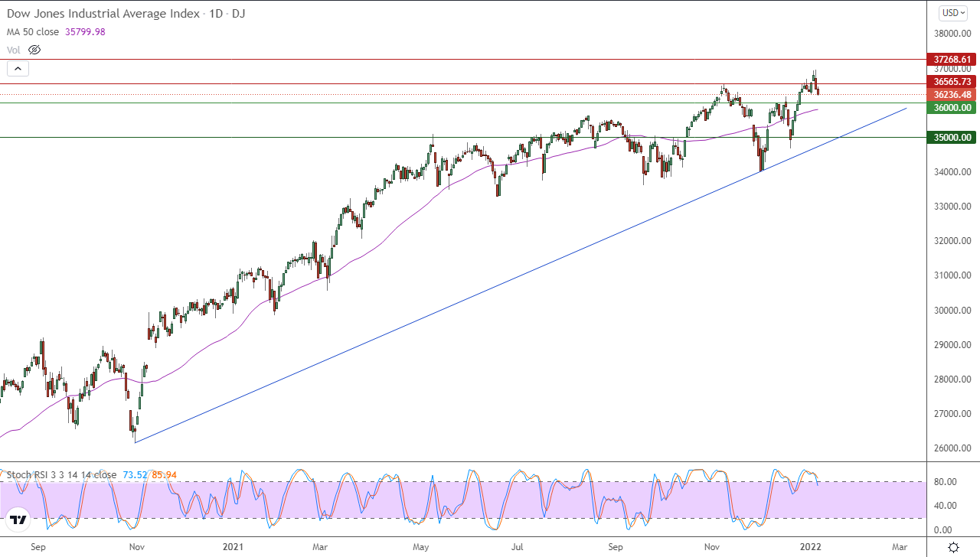Open the USD currency dropdown
The width and height of the screenshot is (980, 557).
953,13
